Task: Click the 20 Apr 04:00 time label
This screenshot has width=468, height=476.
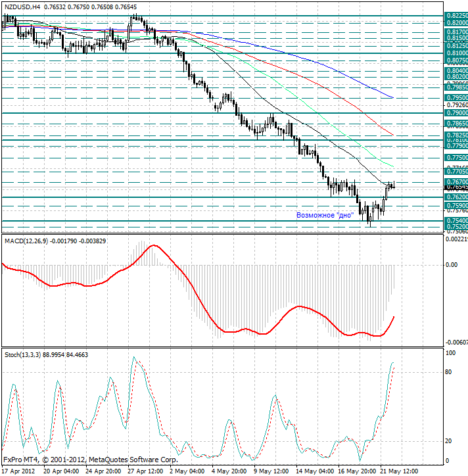Action: pos(61,471)
